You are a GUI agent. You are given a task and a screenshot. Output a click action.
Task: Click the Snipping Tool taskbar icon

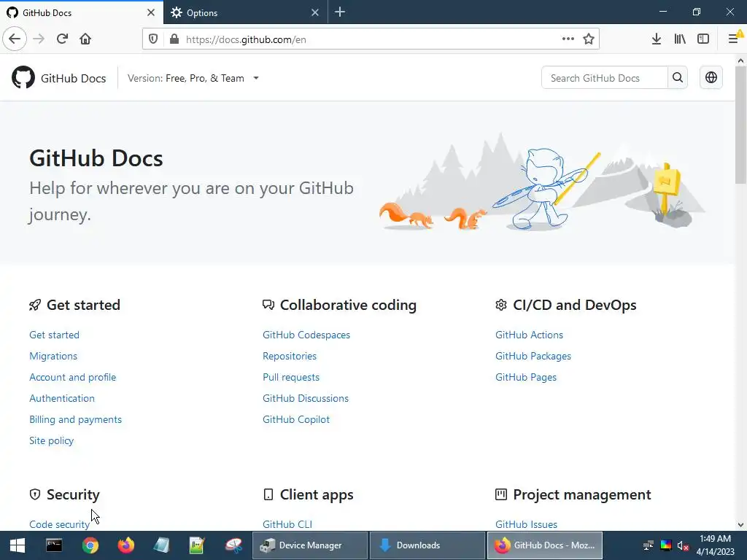[233, 545]
